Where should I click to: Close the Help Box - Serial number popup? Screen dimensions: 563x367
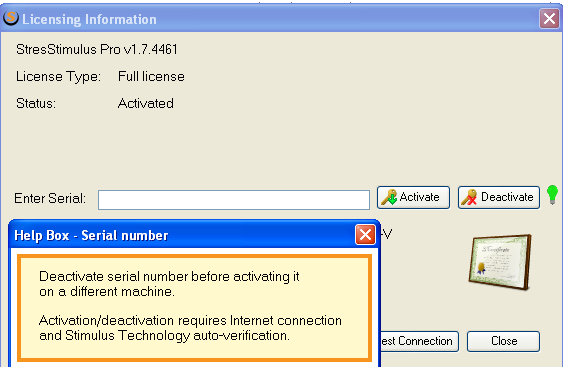[x=365, y=235]
